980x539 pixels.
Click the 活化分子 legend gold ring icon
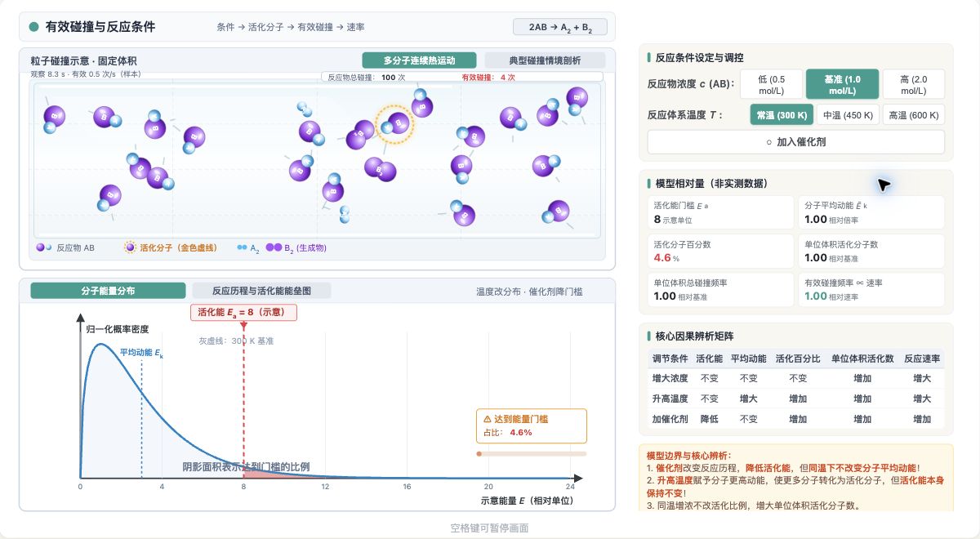[x=130, y=247]
